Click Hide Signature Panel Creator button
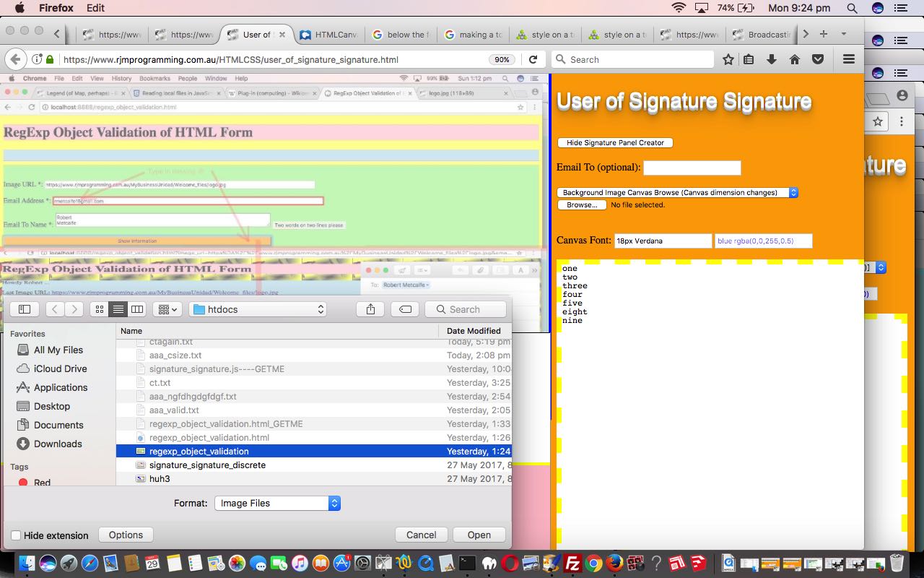Viewport: 924px width, 578px height. click(x=615, y=142)
